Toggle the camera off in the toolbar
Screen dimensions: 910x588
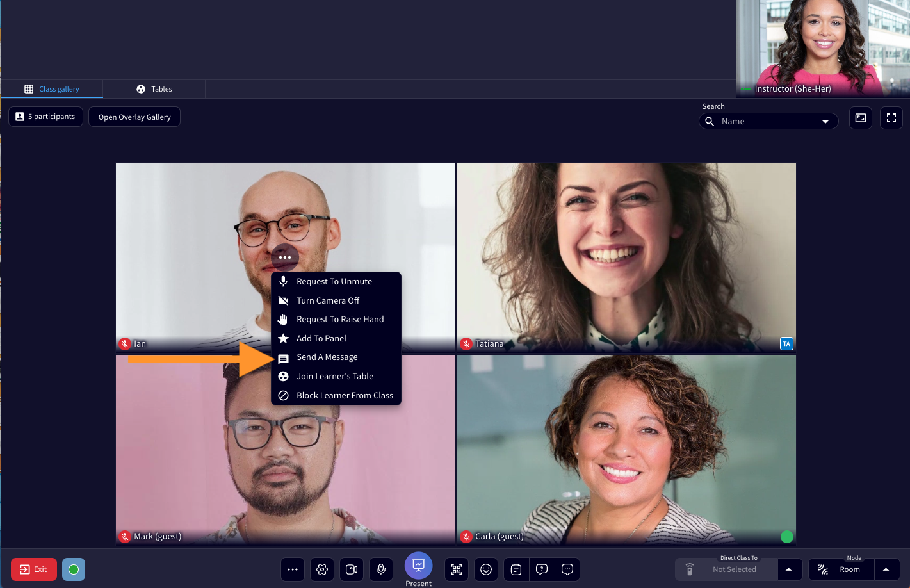point(351,569)
